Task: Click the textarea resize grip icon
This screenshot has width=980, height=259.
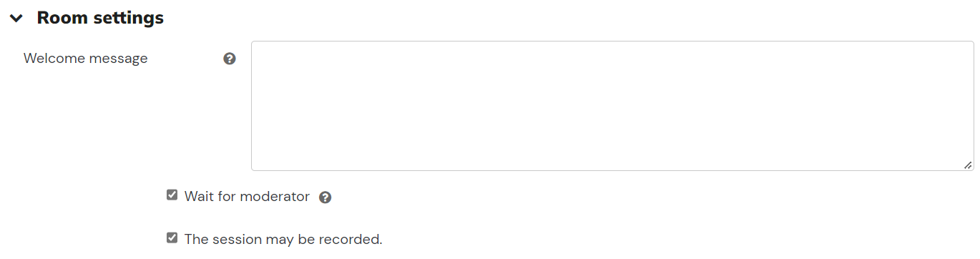Action: pyautogui.click(x=967, y=165)
